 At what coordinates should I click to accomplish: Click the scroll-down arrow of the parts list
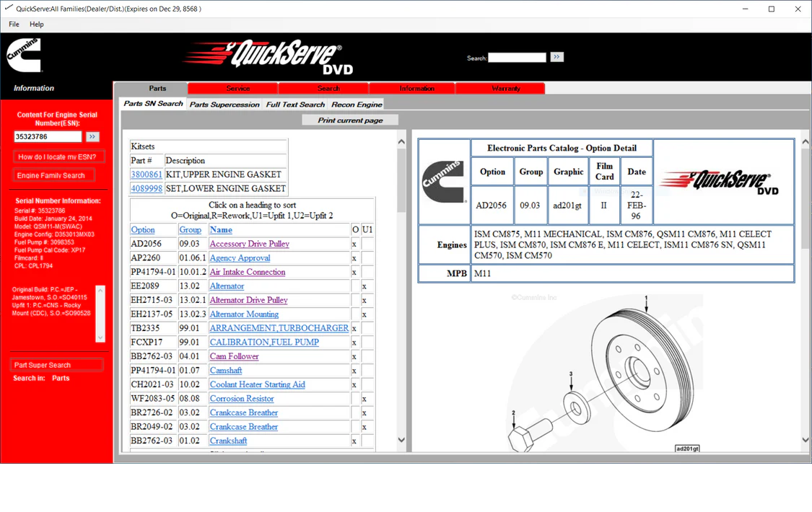pos(401,438)
